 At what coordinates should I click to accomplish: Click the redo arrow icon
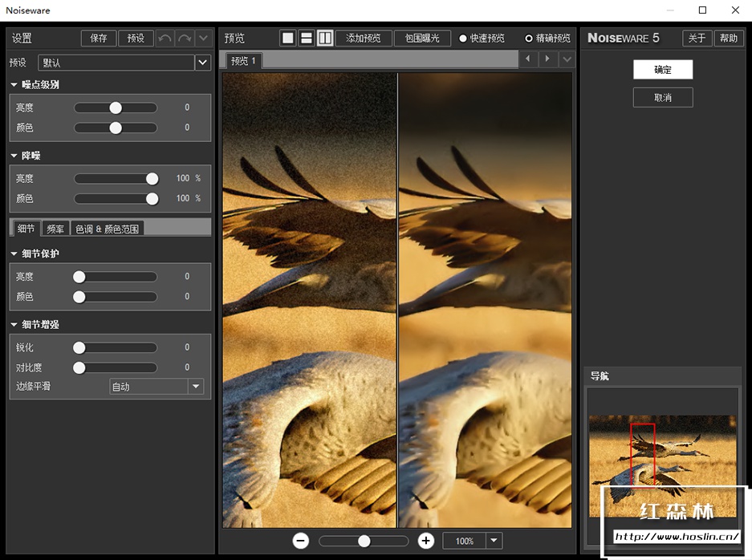(x=185, y=39)
